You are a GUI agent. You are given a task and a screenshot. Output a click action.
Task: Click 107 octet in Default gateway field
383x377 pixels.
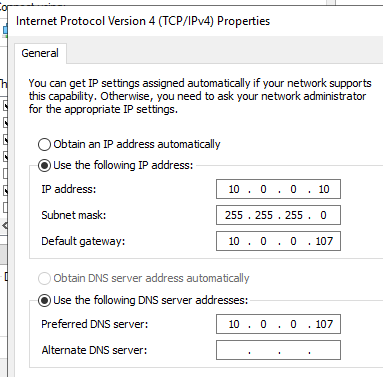tap(324, 241)
